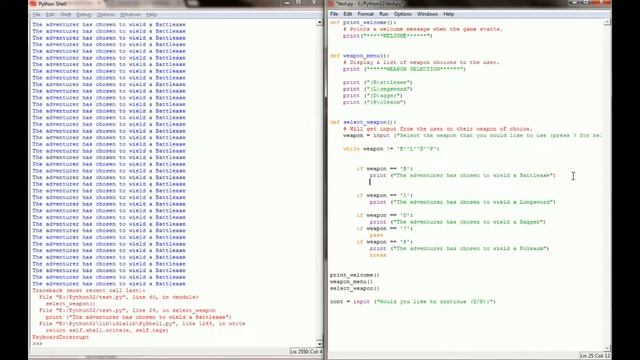Viewport: 640px width, 360px height.
Task: Open File menu in Python Shell window
Action: click(37, 15)
